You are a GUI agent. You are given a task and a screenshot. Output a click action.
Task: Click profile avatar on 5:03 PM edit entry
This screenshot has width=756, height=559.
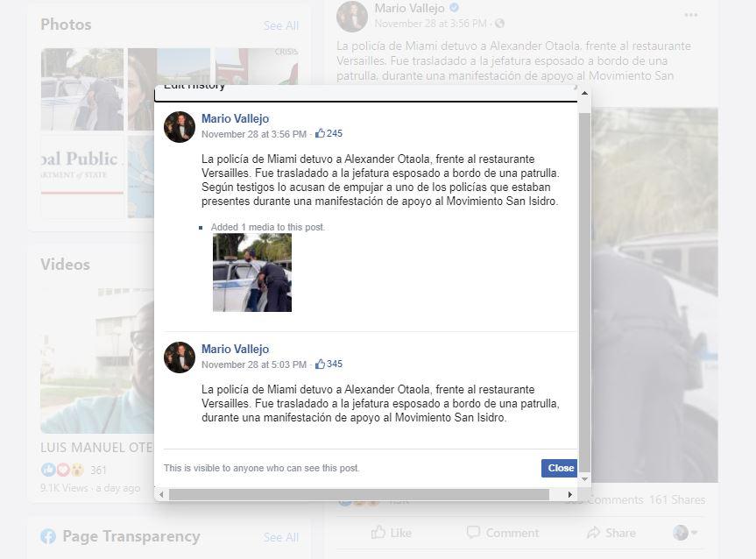(x=180, y=357)
